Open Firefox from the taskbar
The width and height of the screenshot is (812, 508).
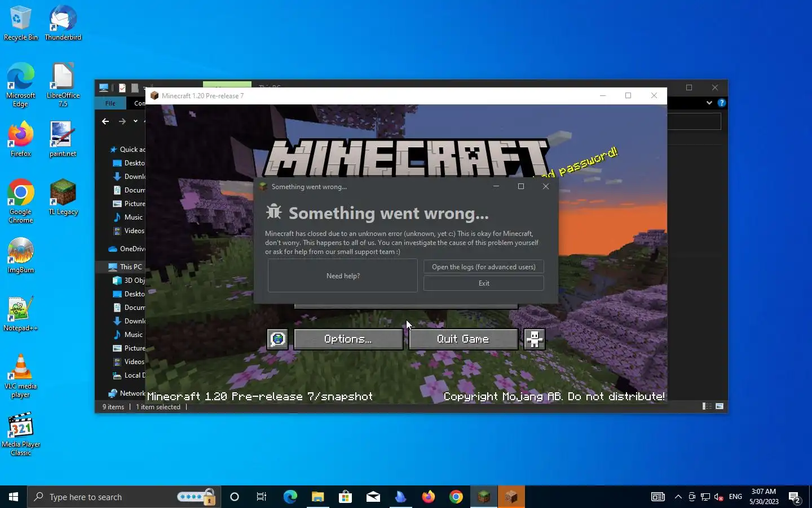click(x=429, y=497)
